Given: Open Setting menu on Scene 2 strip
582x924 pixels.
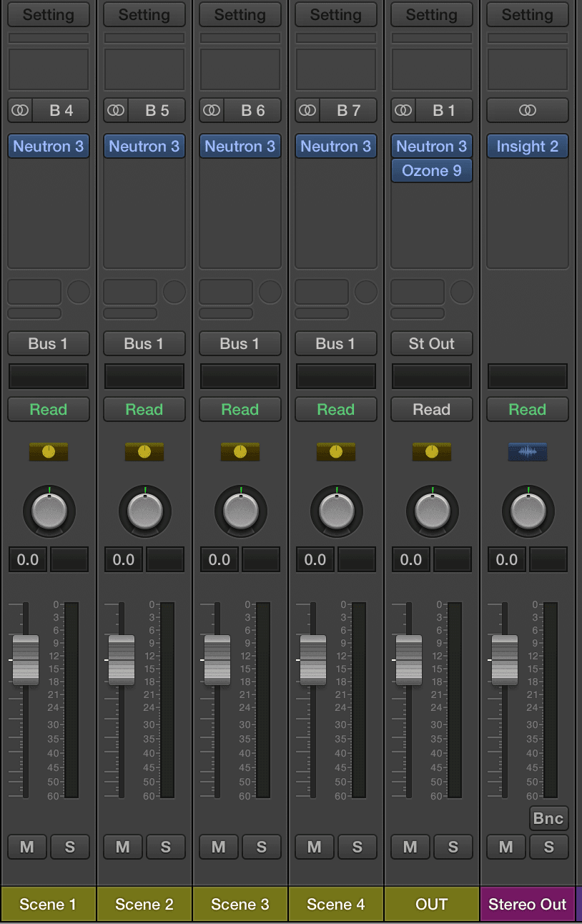Looking at the screenshot, I should point(144,14).
